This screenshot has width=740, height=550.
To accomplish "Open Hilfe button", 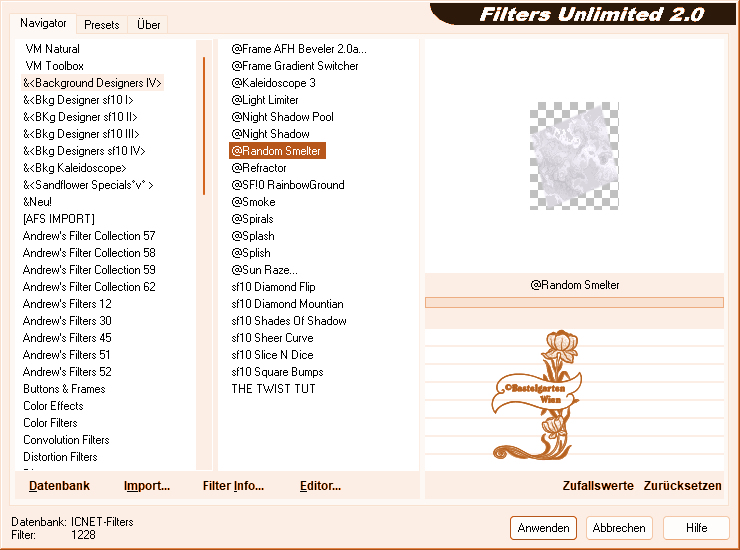I will [696, 528].
